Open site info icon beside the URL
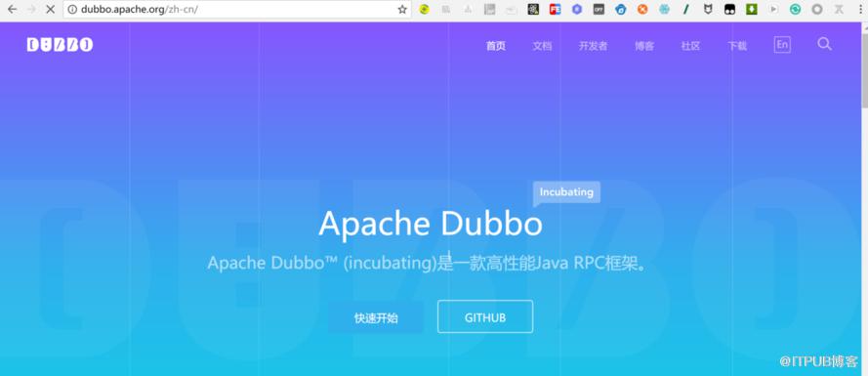Image resolution: width=868 pixels, height=376 pixels. tap(72, 10)
